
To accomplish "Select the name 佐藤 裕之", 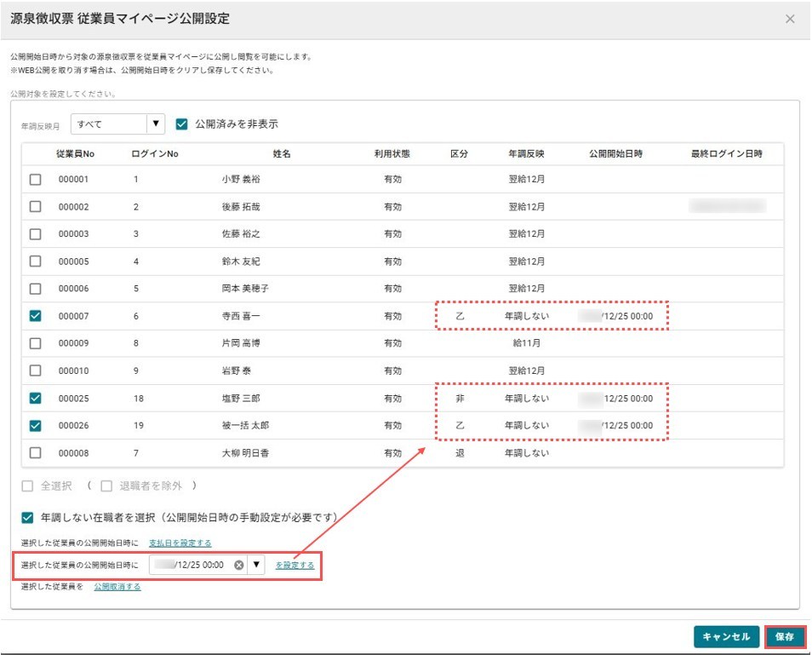I will pos(241,233).
